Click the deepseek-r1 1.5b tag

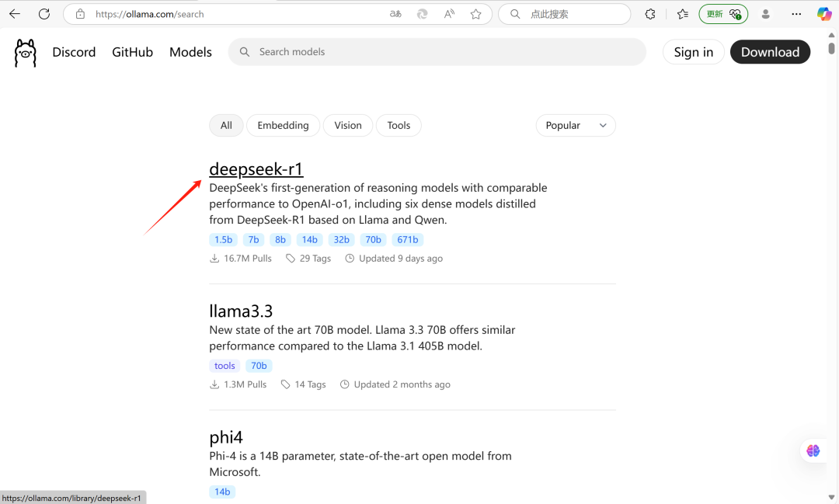tap(223, 240)
